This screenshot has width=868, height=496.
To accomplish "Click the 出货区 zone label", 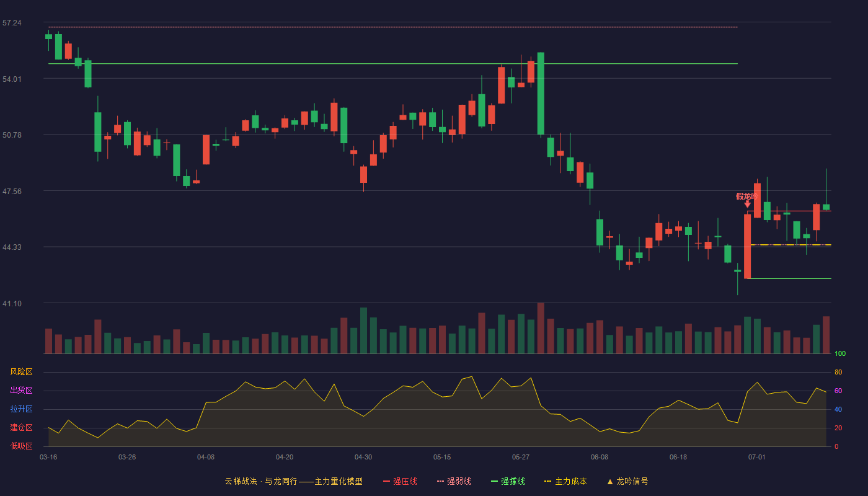I will [x=21, y=391].
